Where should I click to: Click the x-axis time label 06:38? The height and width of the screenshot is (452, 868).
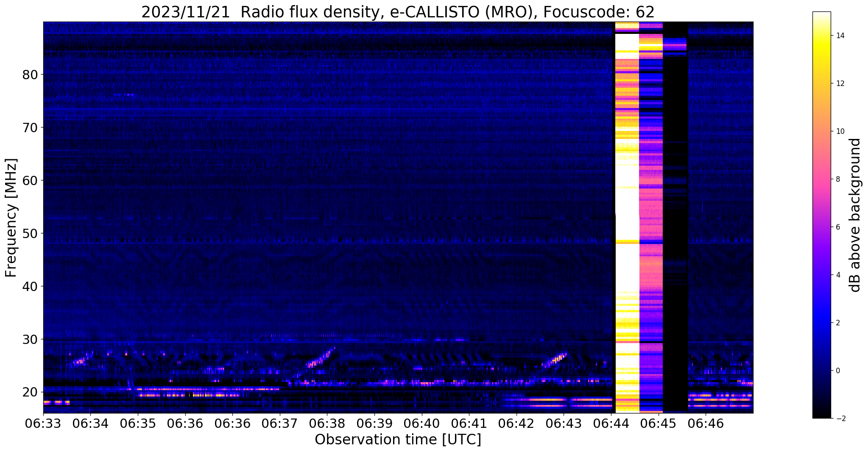coord(327,423)
